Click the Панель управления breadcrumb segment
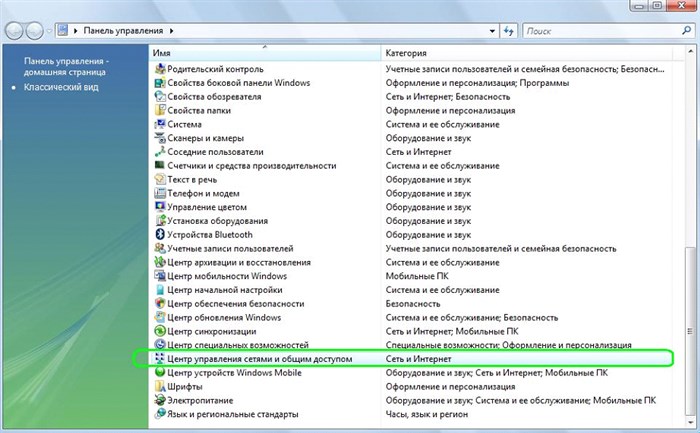The height and width of the screenshot is (433, 700). point(123,31)
